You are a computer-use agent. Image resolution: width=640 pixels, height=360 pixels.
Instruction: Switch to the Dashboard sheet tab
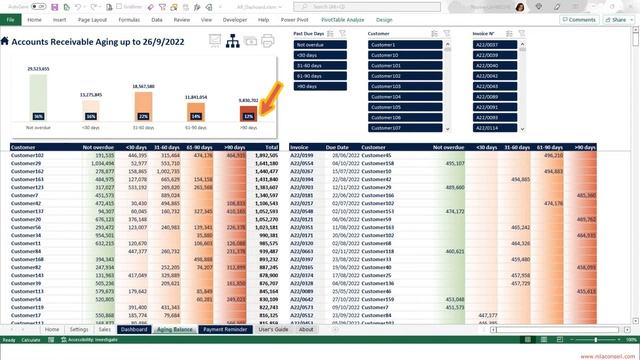[134, 329]
